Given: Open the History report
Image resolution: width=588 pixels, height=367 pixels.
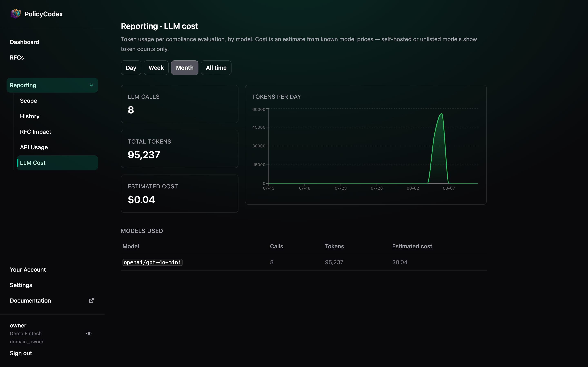Looking at the screenshot, I should [x=30, y=116].
